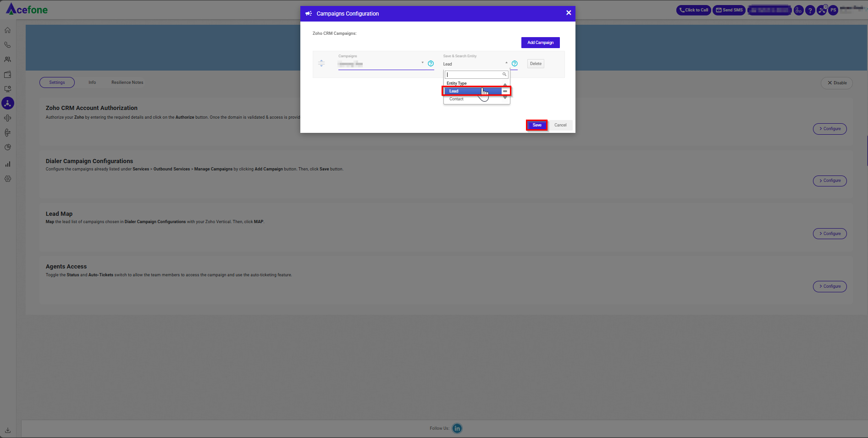
Task: Open the PS profile avatar
Action: [x=833, y=10]
